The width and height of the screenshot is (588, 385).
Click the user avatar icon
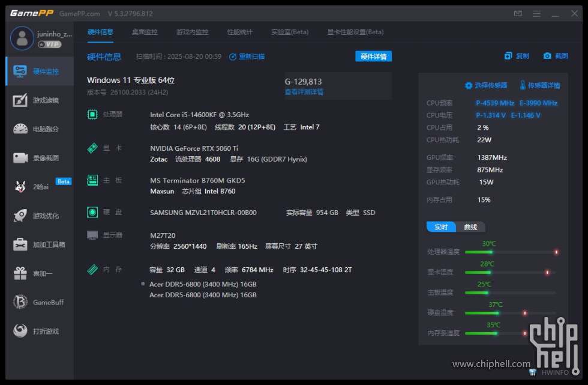[22, 38]
